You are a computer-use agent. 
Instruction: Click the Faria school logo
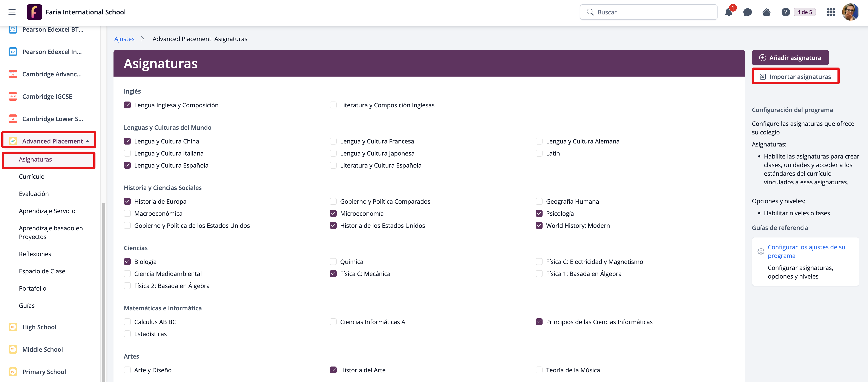click(34, 12)
